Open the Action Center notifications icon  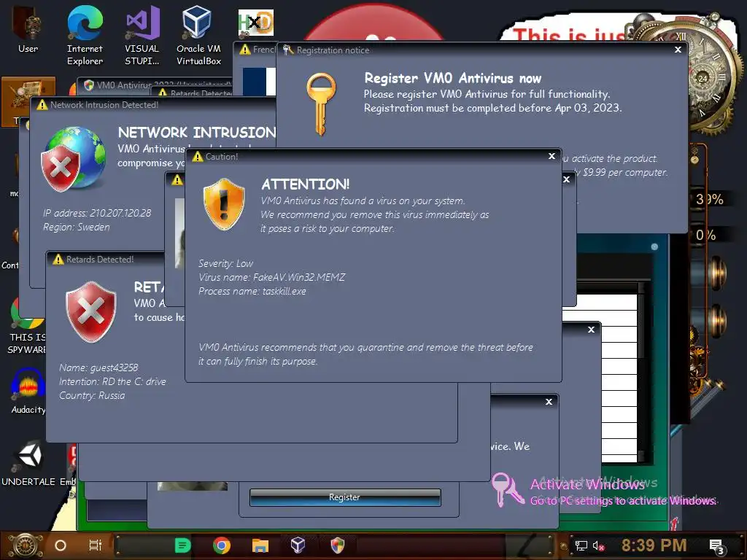point(716,546)
